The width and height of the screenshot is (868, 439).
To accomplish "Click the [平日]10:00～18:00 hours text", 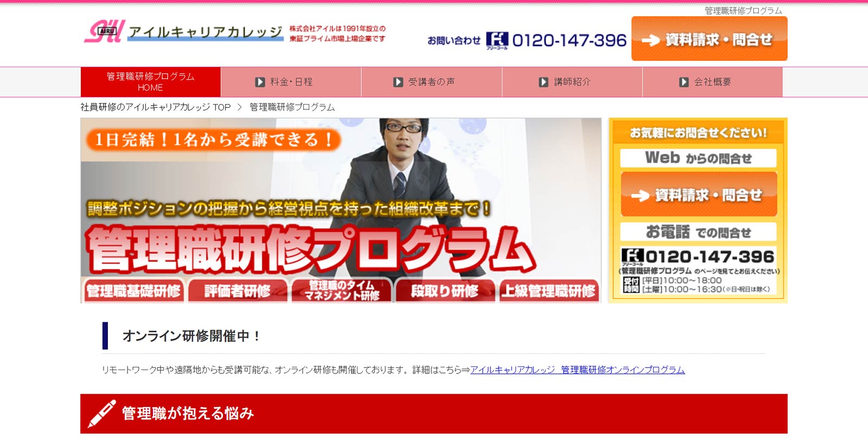I will tap(682, 280).
